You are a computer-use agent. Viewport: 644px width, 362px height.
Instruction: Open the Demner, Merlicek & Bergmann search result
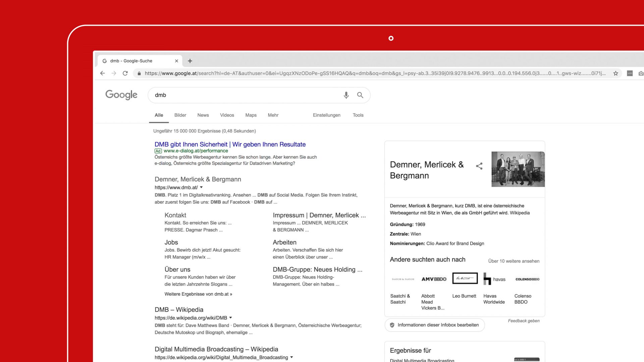[x=198, y=179]
